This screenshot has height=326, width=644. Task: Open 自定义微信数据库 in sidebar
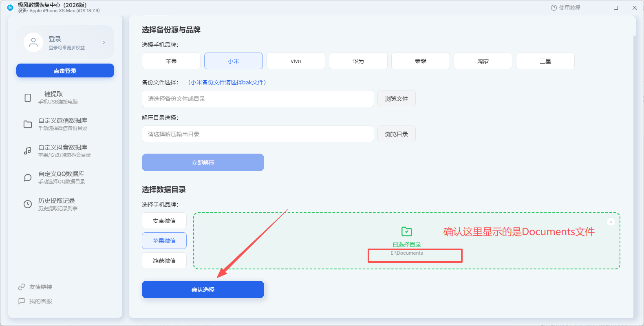[x=65, y=124]
